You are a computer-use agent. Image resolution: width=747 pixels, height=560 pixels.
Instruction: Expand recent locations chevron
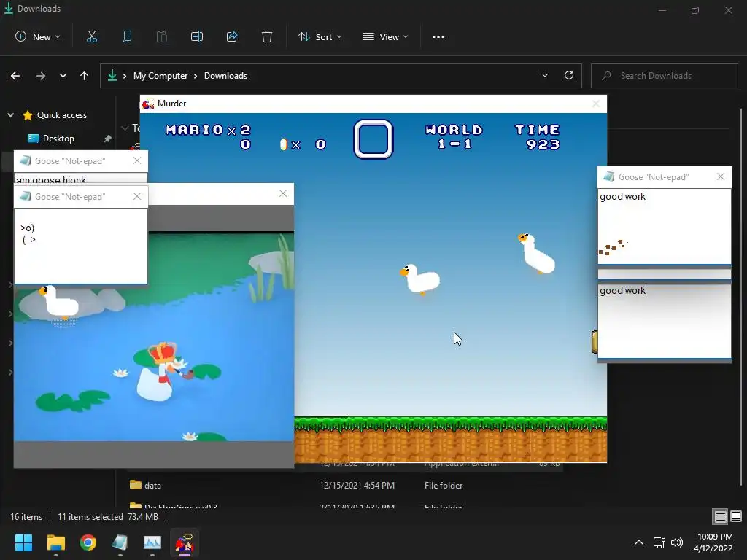tap(63, 76)
